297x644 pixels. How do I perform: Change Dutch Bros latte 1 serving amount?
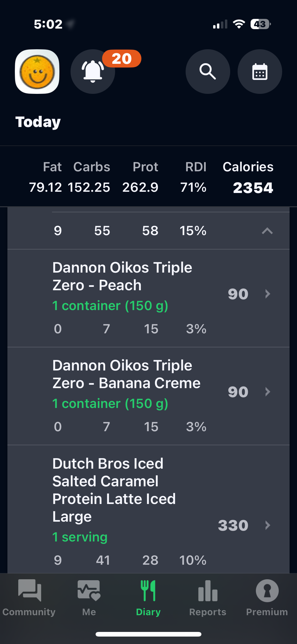tap(80, 537)
